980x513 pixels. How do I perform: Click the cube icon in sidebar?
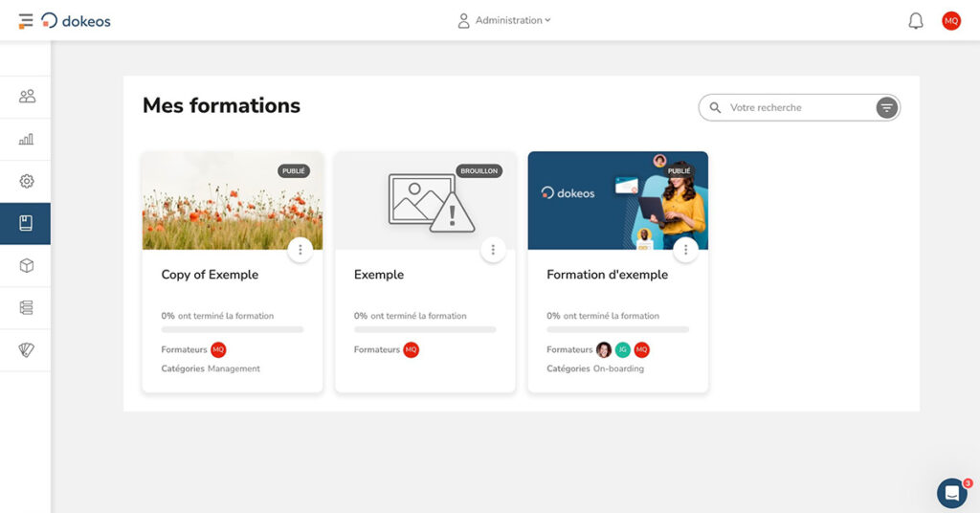coord(27,265)
